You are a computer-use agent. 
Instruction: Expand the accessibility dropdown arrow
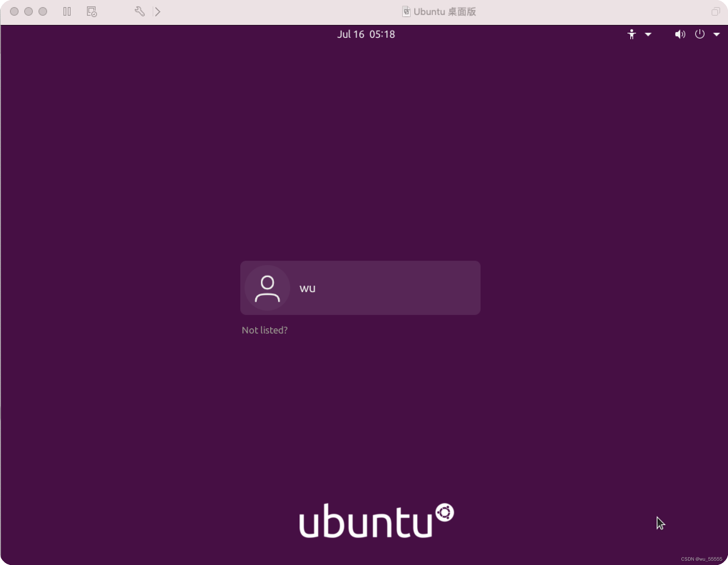(x=648, y=34)
